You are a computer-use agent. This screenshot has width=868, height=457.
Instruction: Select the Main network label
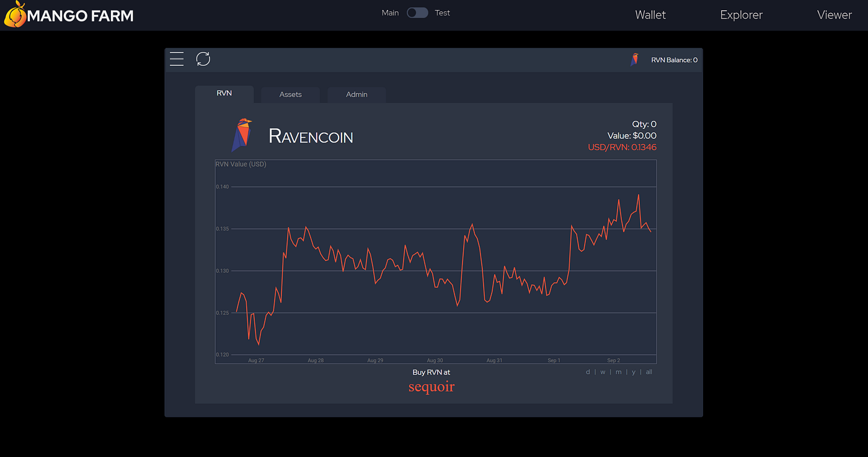tap(390, 13)
